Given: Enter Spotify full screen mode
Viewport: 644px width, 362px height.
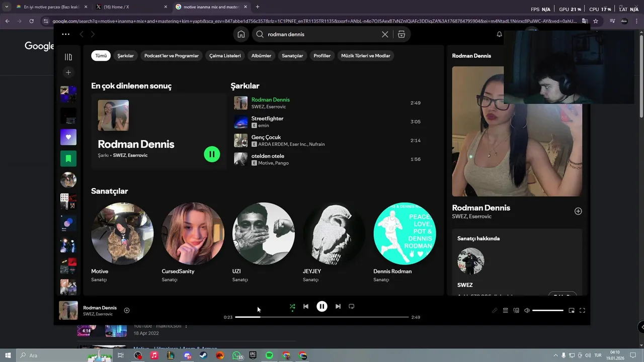Looking at the screenshot, I should 582,310.
